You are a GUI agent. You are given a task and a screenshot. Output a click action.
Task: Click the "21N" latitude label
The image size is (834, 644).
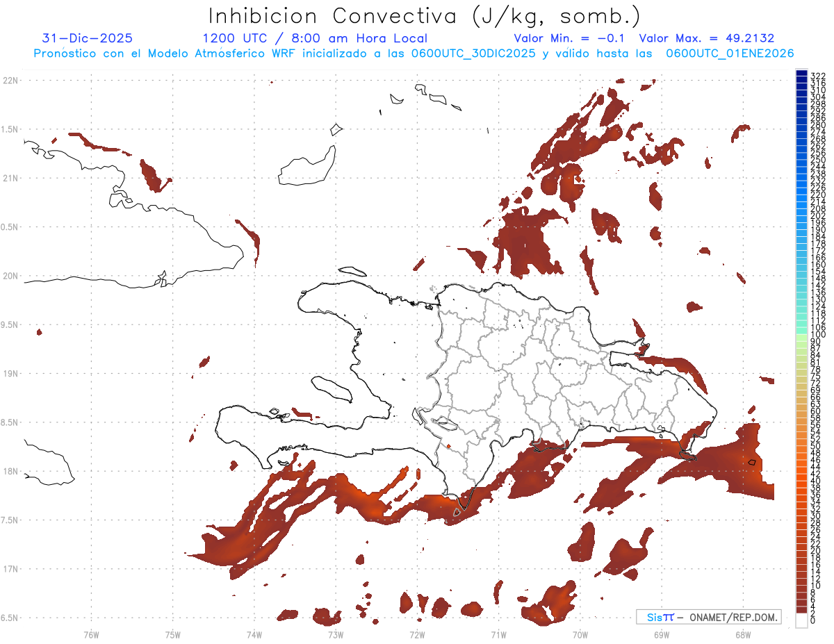coord(10,179)
